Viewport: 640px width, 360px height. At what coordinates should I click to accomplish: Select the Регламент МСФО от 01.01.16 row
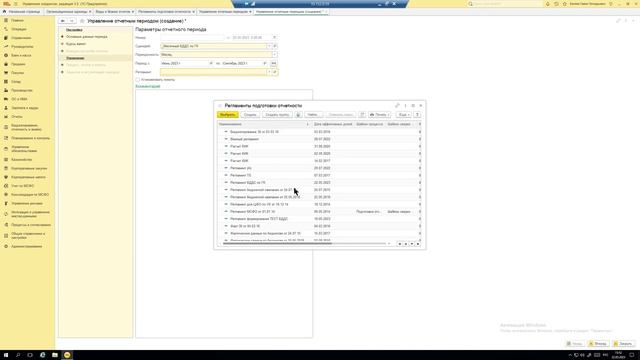point(318,211)
